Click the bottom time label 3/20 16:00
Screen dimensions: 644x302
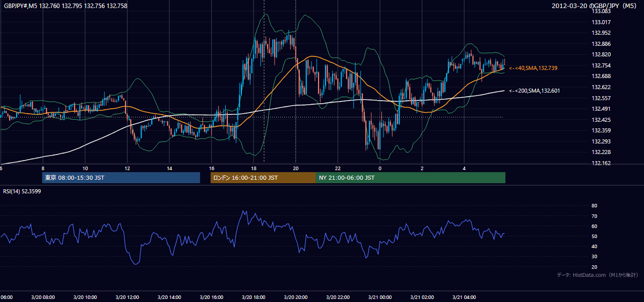[x=211, y=297]
